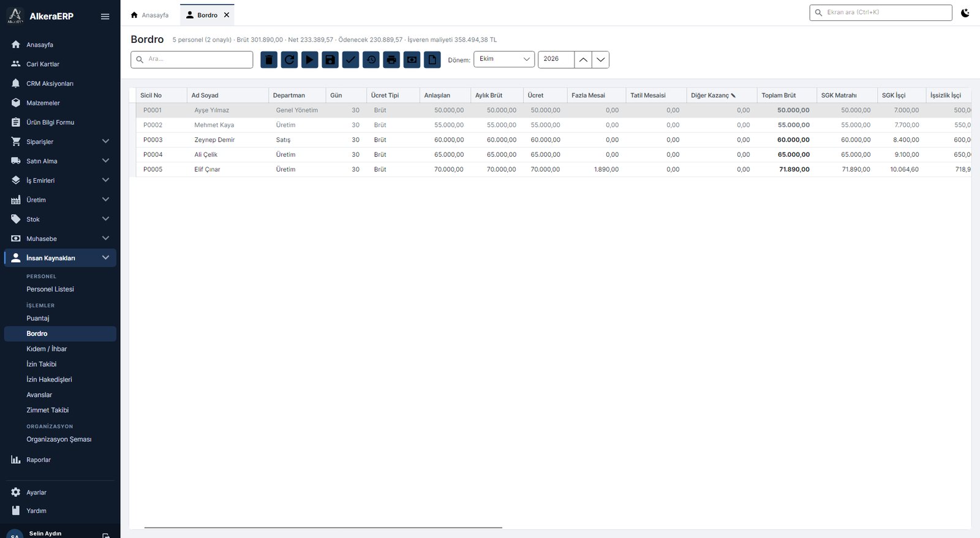The height and width of the screenshot is (538, 980).
Task: Expand the İş Emirleri sidebar menu
Action: pos(60,180)
